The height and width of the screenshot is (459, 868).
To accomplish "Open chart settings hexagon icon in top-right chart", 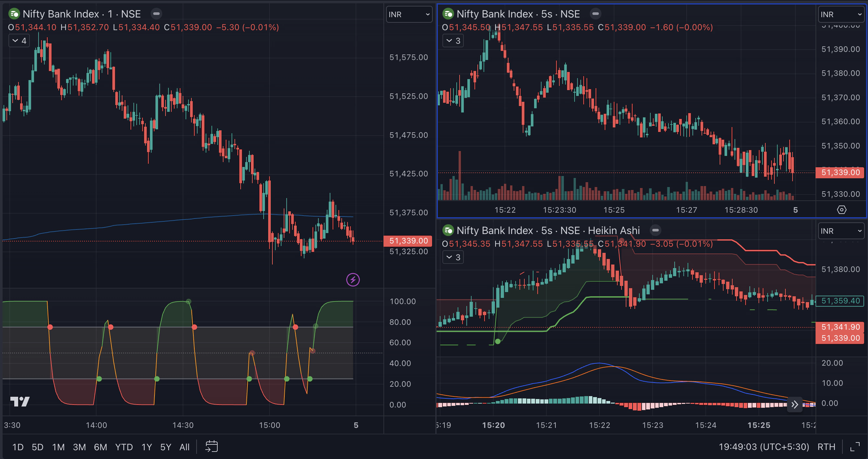I will click(841, 210).
